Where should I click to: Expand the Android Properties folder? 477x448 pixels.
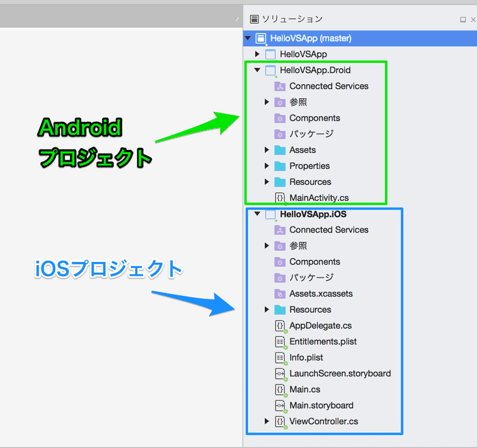[267, 166]
